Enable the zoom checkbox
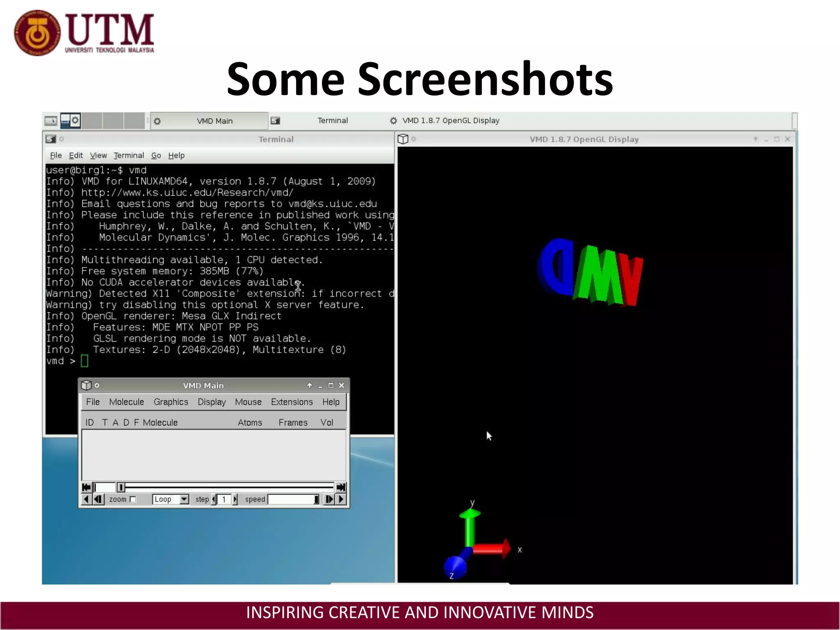 (x=133, y=499)
